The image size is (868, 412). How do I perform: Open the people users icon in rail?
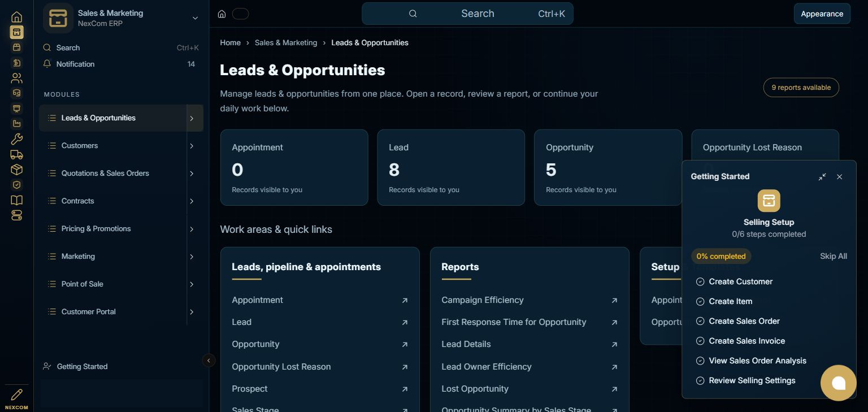(x=17, y=78)
